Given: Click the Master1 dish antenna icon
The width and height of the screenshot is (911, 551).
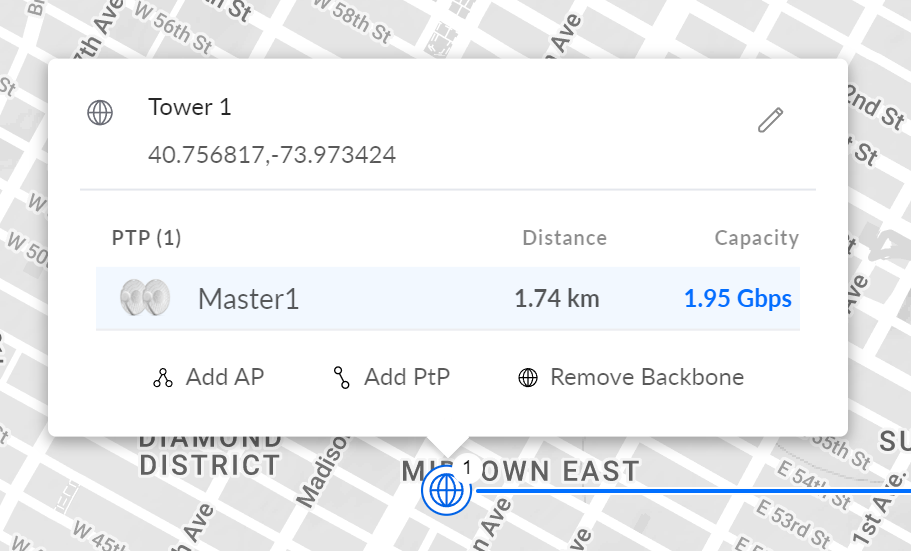Looking at the screenshot, I should (x=144, y=298).
